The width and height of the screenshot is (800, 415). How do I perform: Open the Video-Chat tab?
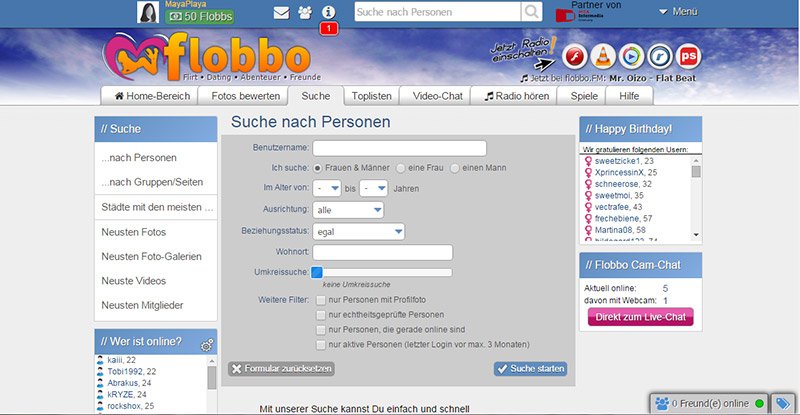coord(437,96)
